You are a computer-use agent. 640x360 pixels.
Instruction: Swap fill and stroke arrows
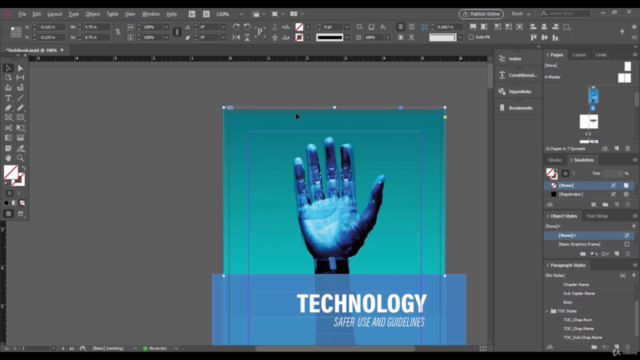tap(24, 168)
